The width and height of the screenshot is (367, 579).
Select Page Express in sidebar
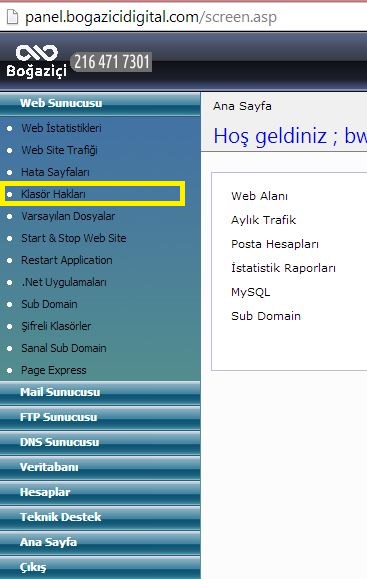coord(54,370)
